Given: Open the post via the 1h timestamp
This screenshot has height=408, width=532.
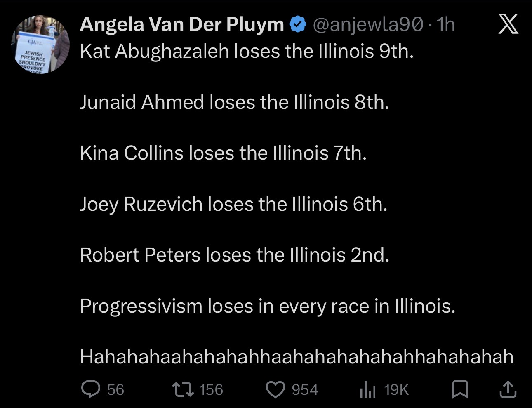Looking at the screenshot, I should tap(445, 25).
